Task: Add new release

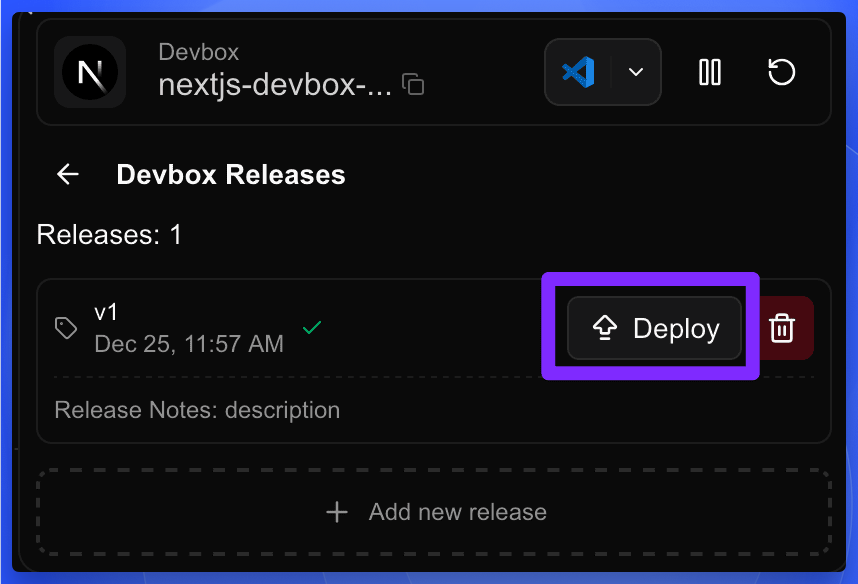Action: 434,512
